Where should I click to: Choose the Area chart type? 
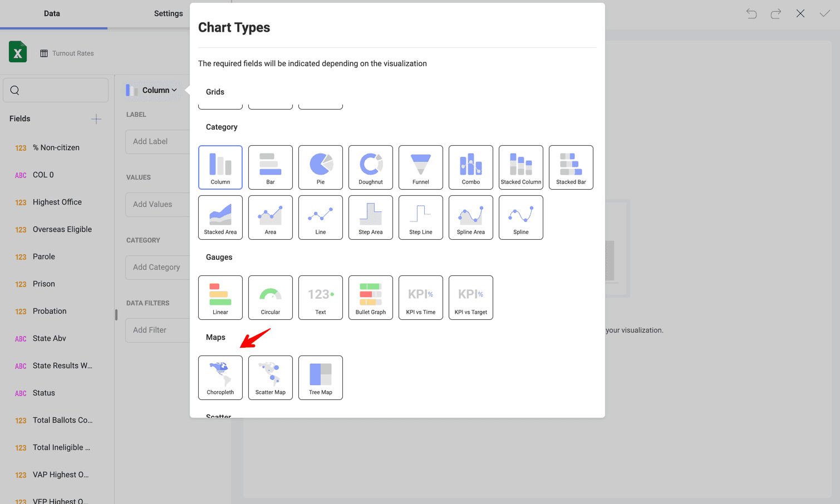tap(271, 218)
